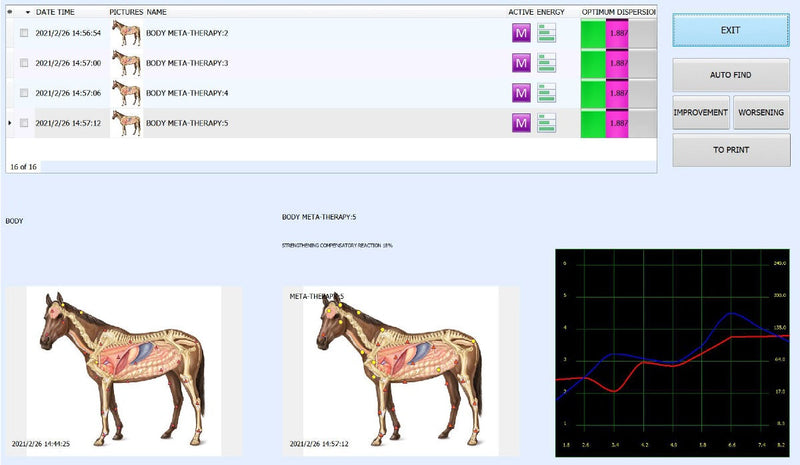Click the left horse anatomy image dated 14:44:25
This screenshot has width=800, height=465.
click(x=124, y=371)
